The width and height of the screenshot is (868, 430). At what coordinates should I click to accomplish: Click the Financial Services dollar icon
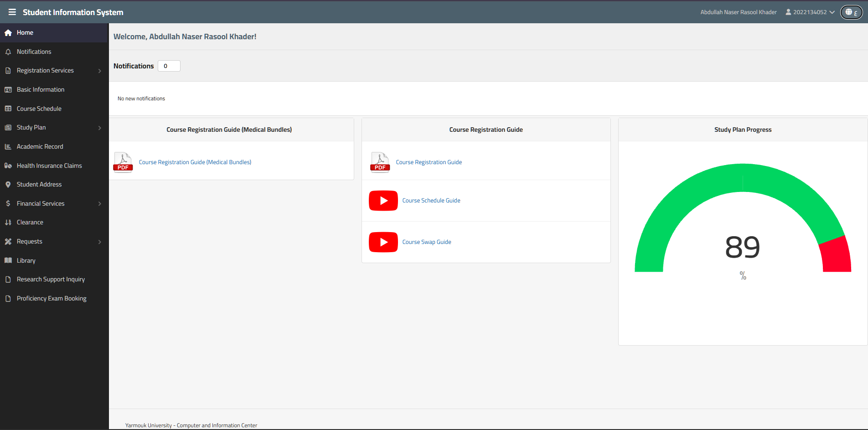tap(8, 203)
